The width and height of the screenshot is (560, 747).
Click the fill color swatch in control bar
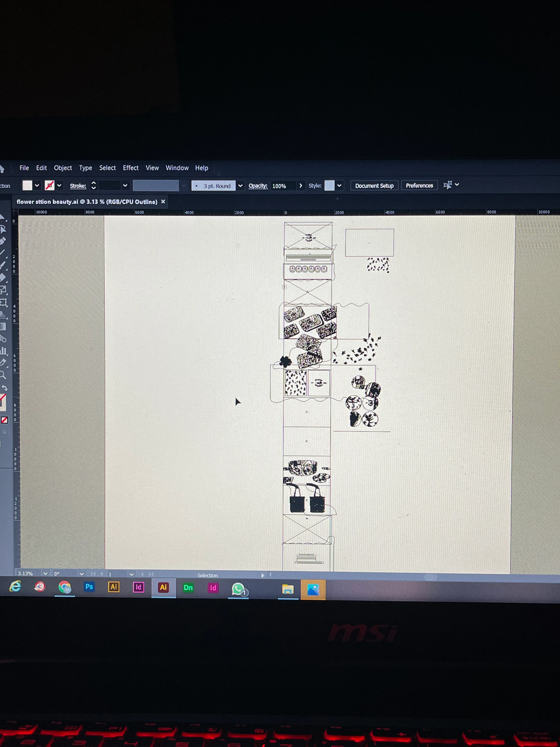coord(27,185)
